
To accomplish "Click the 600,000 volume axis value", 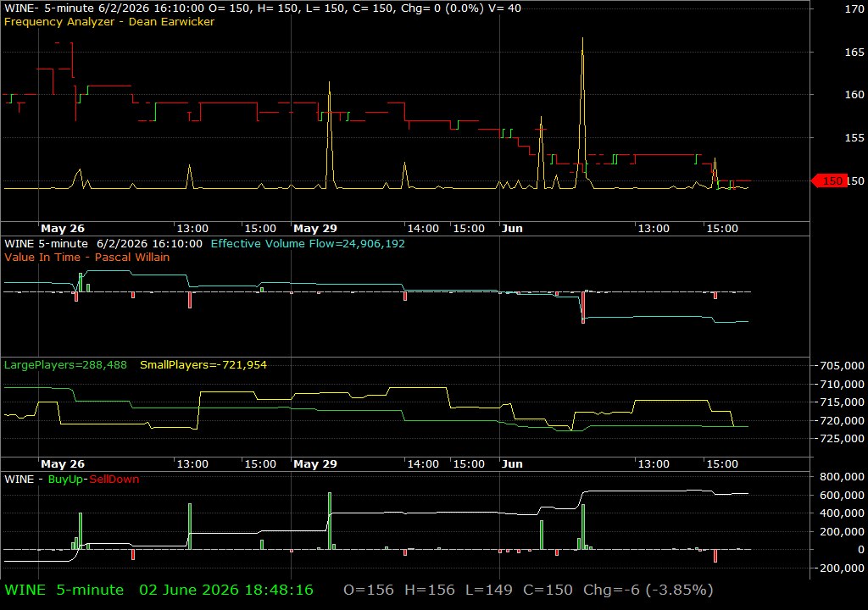I will coord(842,495).
